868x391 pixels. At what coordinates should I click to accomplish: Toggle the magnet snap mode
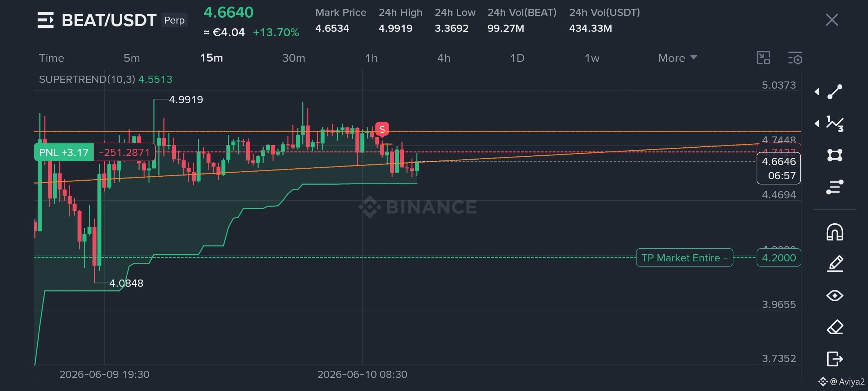tap(835, 232)
